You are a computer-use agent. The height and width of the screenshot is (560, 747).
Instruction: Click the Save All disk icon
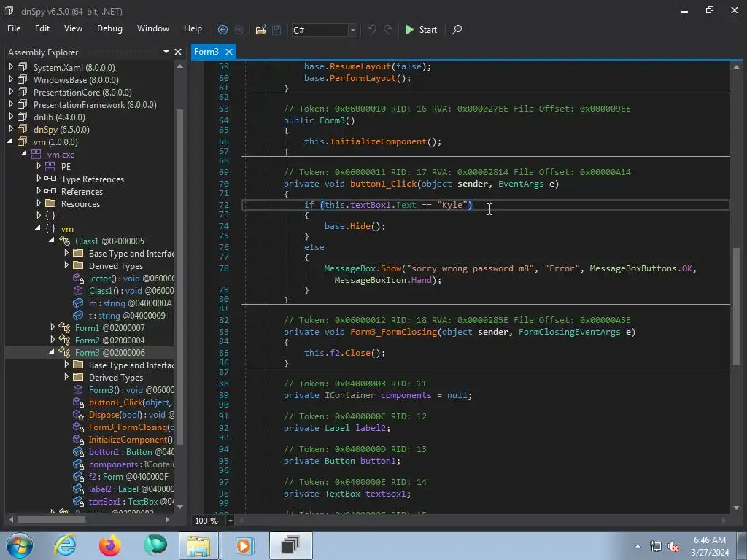(276, 29)
